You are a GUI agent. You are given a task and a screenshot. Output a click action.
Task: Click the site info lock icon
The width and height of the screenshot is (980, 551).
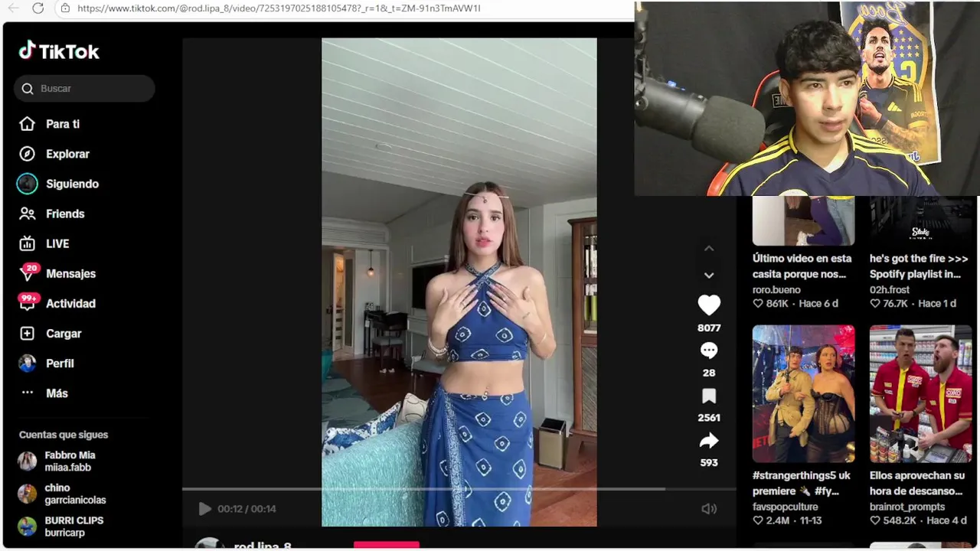pos(65,8)
